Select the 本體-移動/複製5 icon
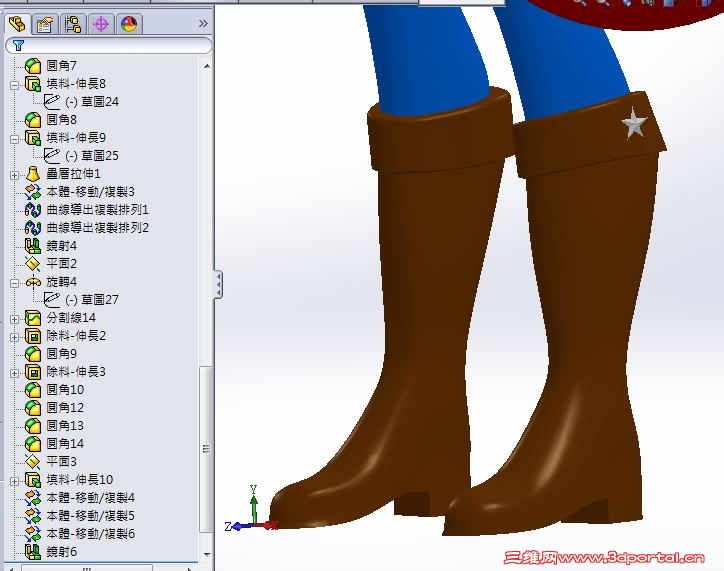Viewport: 724px width, 571px height. (33, 516)
